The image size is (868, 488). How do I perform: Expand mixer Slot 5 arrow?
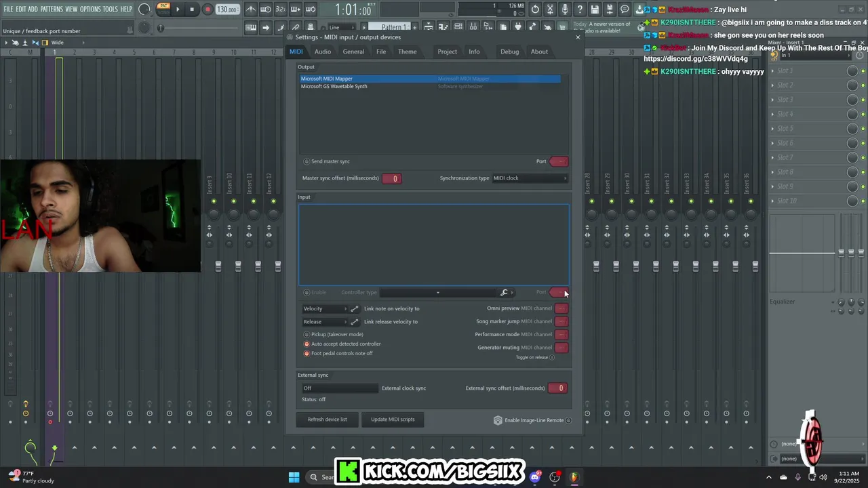coord(773,129)
